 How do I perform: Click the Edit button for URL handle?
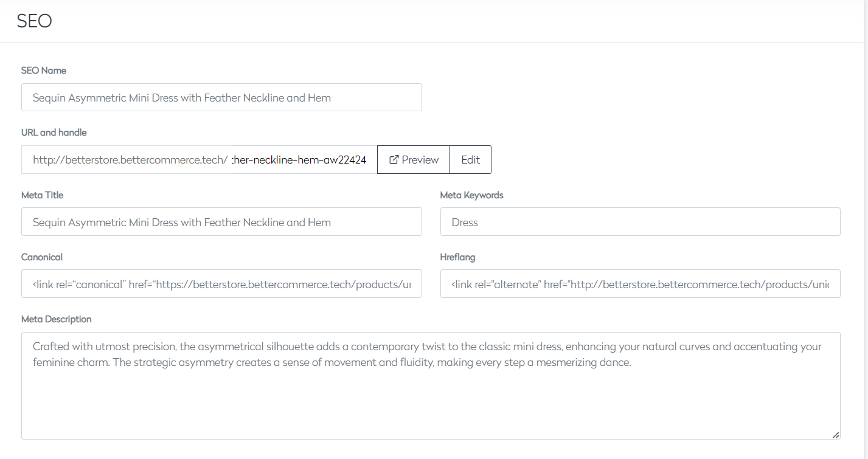click(470, 160)
